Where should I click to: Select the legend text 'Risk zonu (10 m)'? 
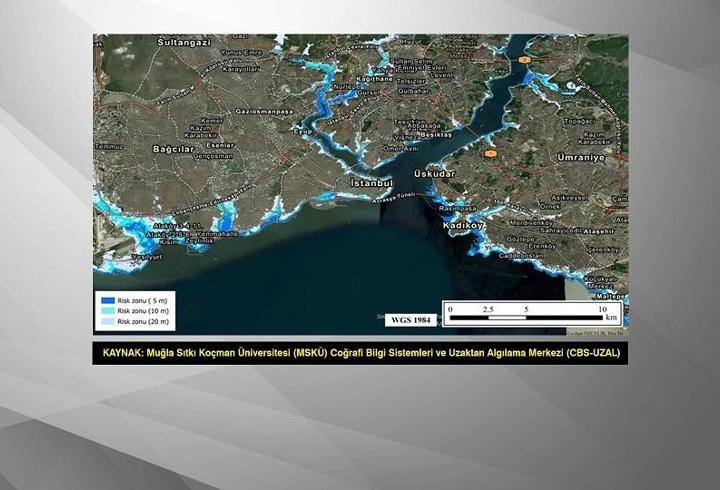pos(143,311)
